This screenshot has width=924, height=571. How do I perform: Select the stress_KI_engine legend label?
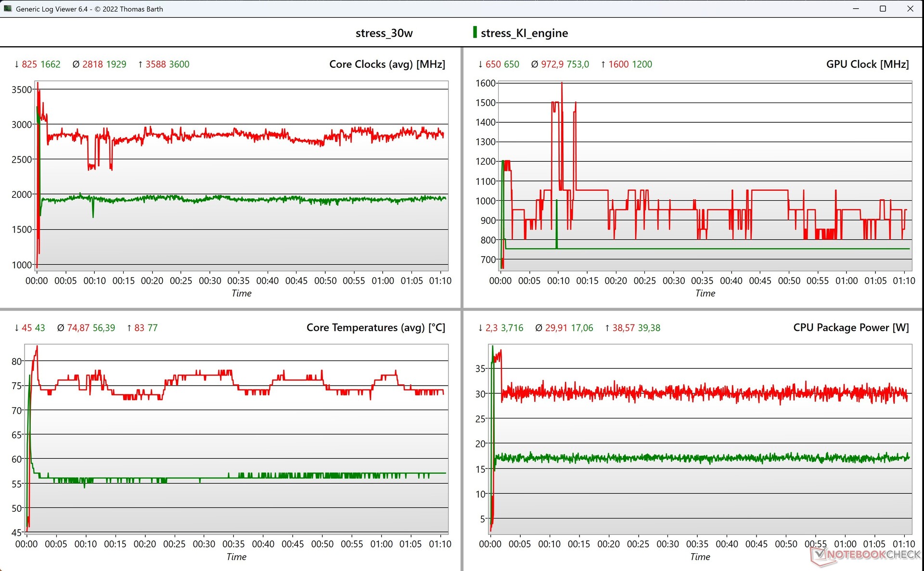point(524,33)
